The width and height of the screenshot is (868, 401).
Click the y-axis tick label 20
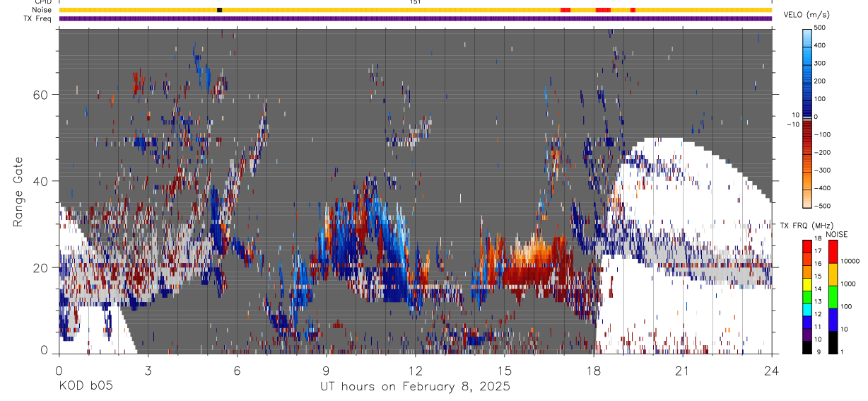(41, 267)
